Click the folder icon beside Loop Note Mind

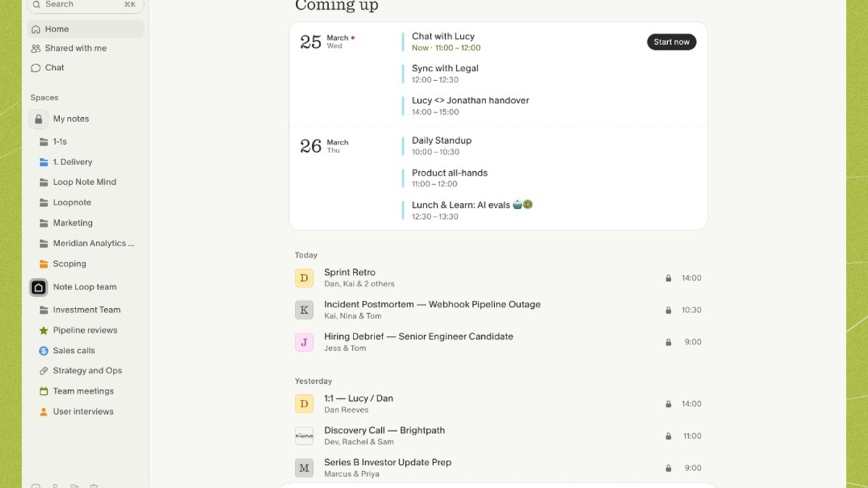tap(43, 182)
